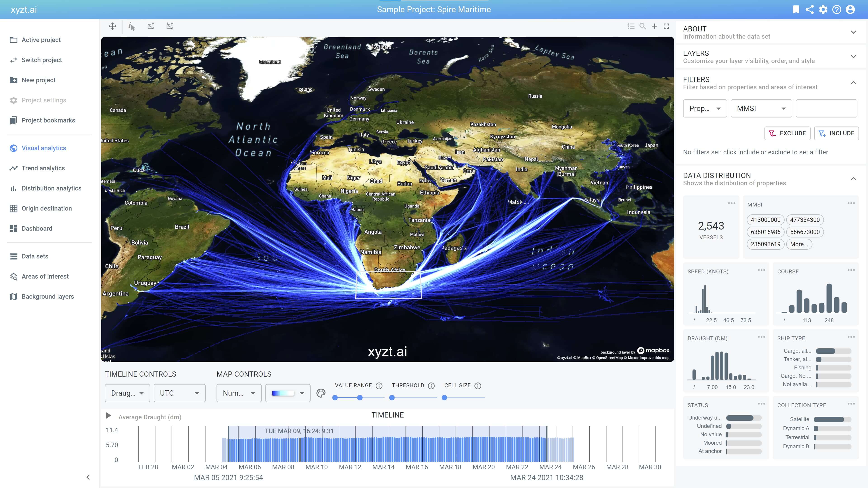
Task: Open Status chart options menu
Action: pos(762,404)
